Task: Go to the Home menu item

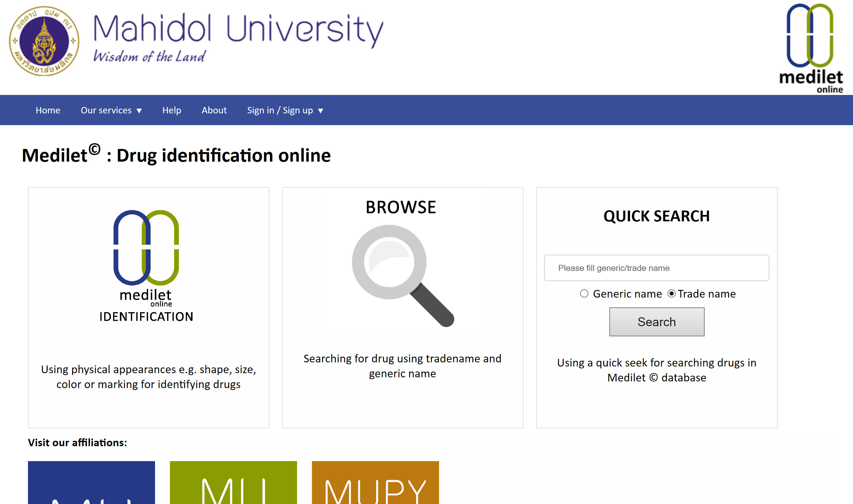Action: (x=48, y=111)
